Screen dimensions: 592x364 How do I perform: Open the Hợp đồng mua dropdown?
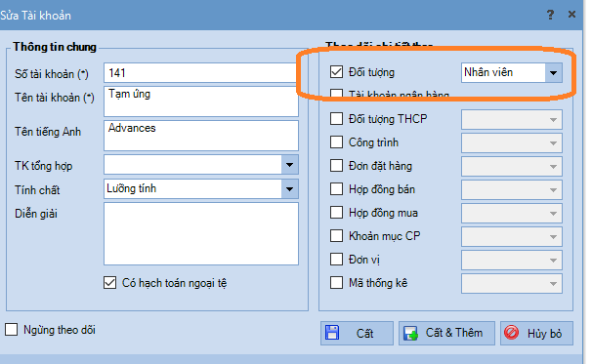point(553,213)
